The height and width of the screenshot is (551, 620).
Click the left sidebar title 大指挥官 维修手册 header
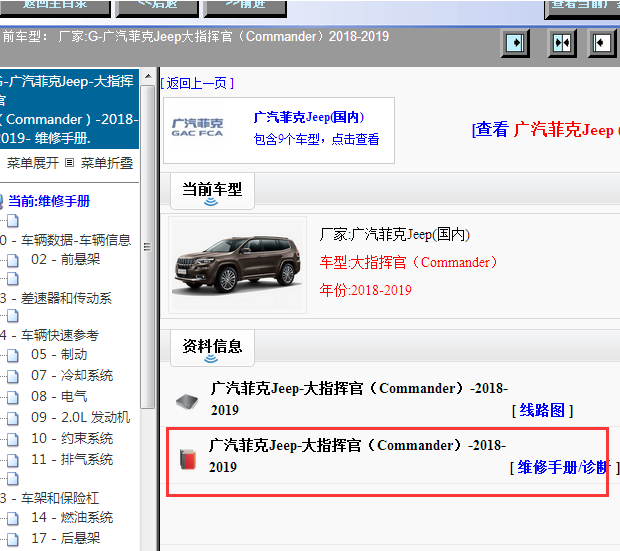[x=69, y=110]
